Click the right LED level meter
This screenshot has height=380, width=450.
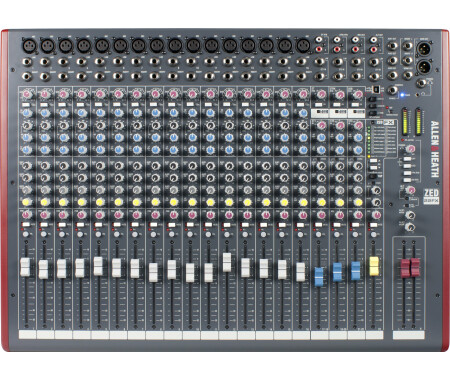point(418,121)
